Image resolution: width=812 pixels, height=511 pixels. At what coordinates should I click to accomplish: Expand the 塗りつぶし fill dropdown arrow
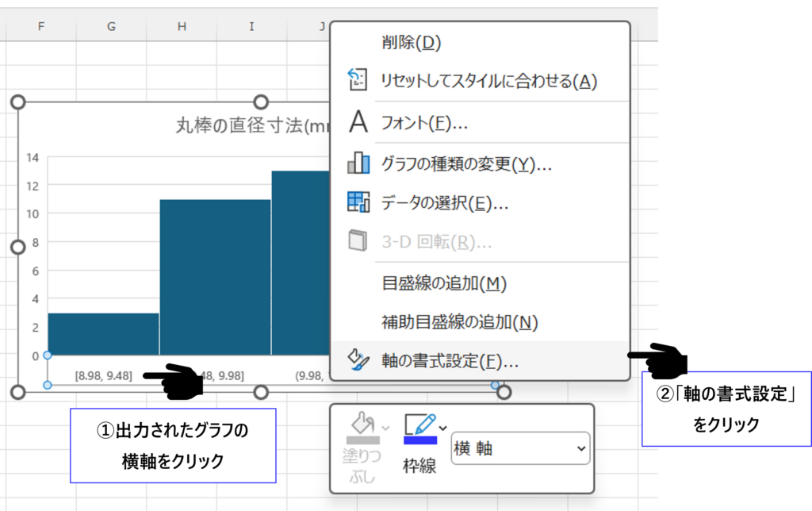pos(385,428)
